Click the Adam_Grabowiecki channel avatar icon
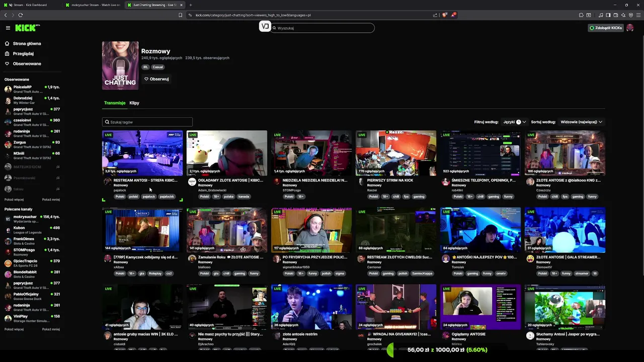The width and height of the screenshot is (644, 362). (192, 182)
